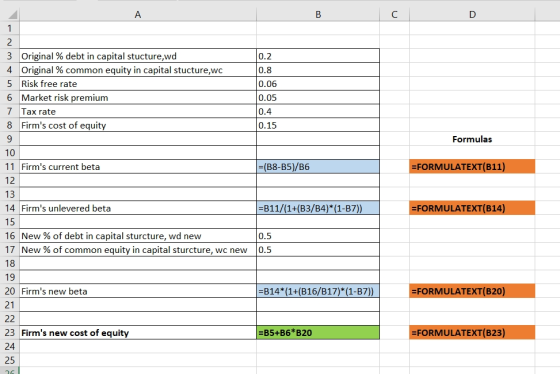The width and height of the screenshot is (560, 374).
Task: Select row 20 header
Action: click(10, 291)
